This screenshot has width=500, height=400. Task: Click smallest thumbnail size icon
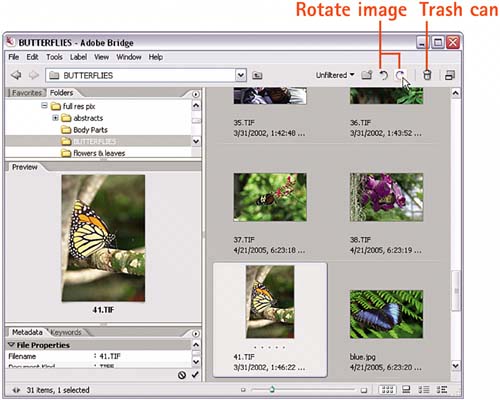(243, 390)
